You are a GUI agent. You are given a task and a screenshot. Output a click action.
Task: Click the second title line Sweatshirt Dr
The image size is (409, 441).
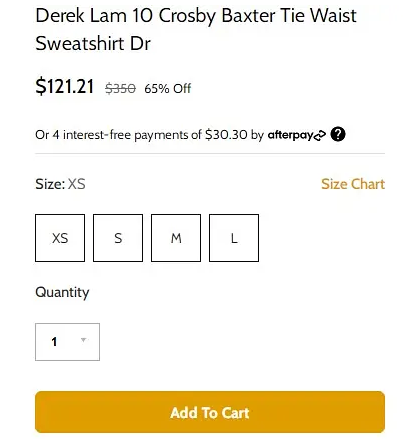(x=93, y=43)
